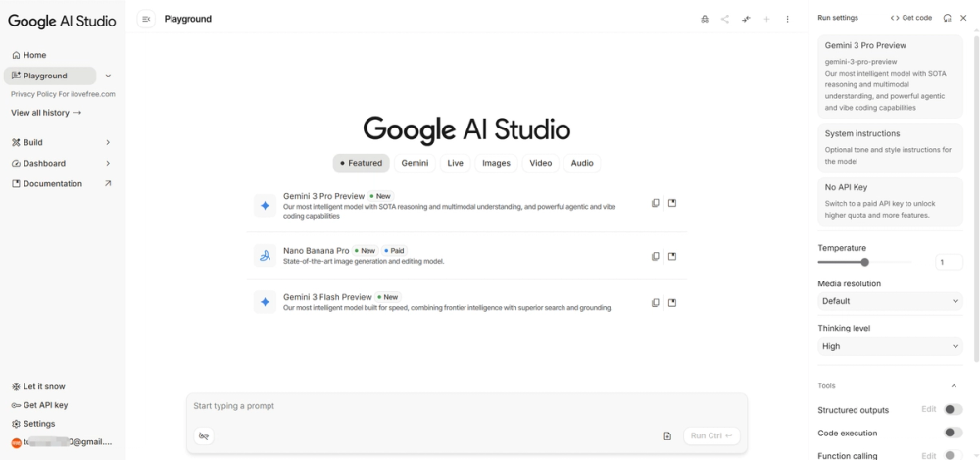The height and width of the screenshot is (460, 980).
Task: Click the compare mode icon in header
Action: coord(746,19)
